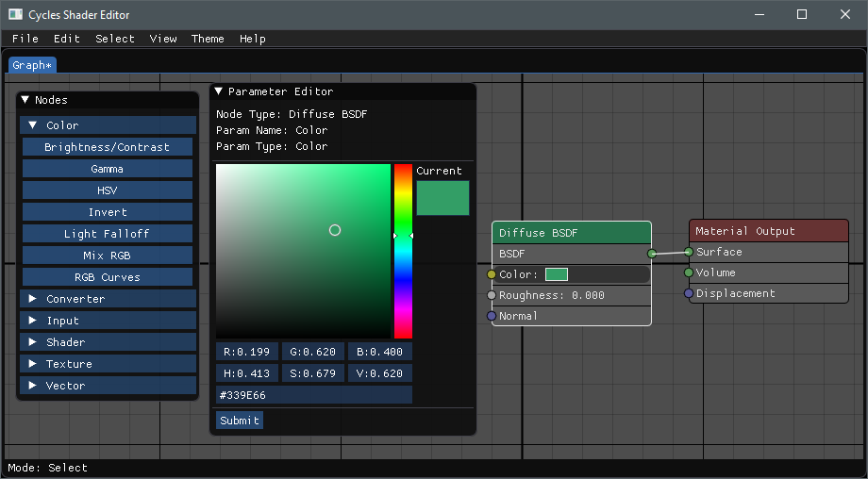Add a Mix RGB node
Viewport: 868px width, 479px height.
[x=108, y=255]
